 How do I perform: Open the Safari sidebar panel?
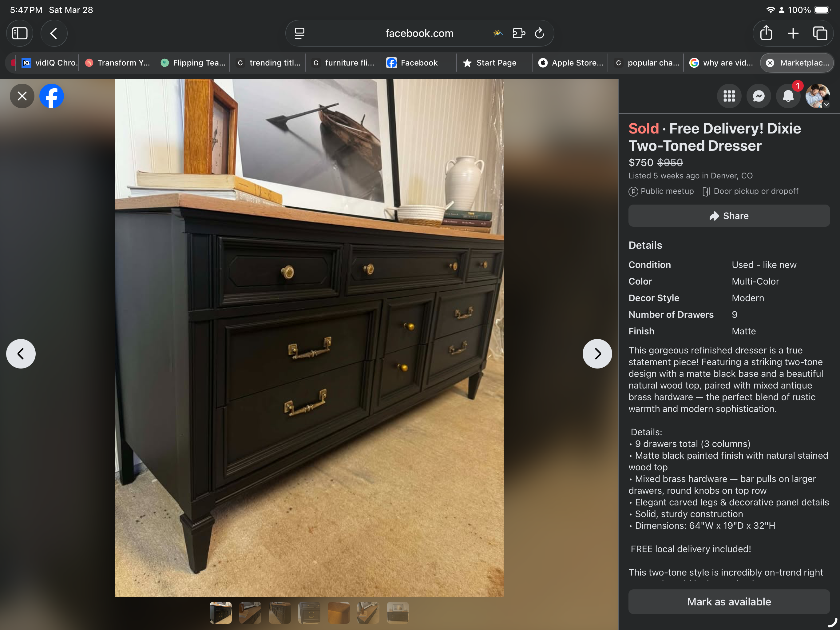pyautogui.click(x=19, y=34)
